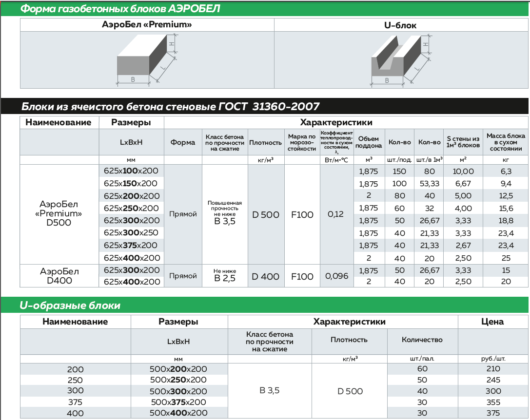
Task: Click the 'D 500' density cell in wall blocks table
Action: tap(266, 214)
